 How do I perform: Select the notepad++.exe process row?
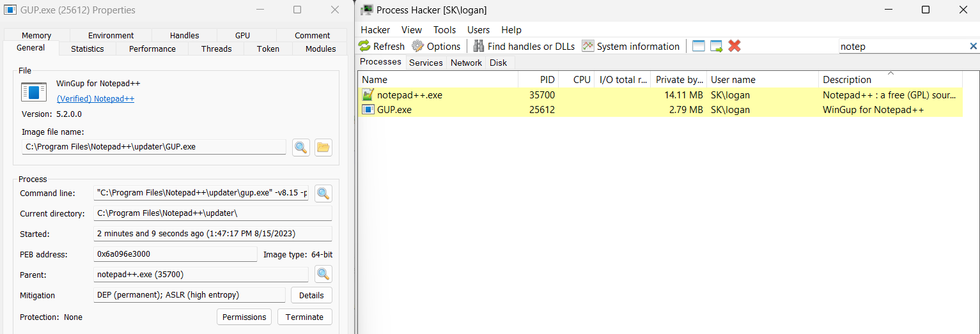point(660,95)
